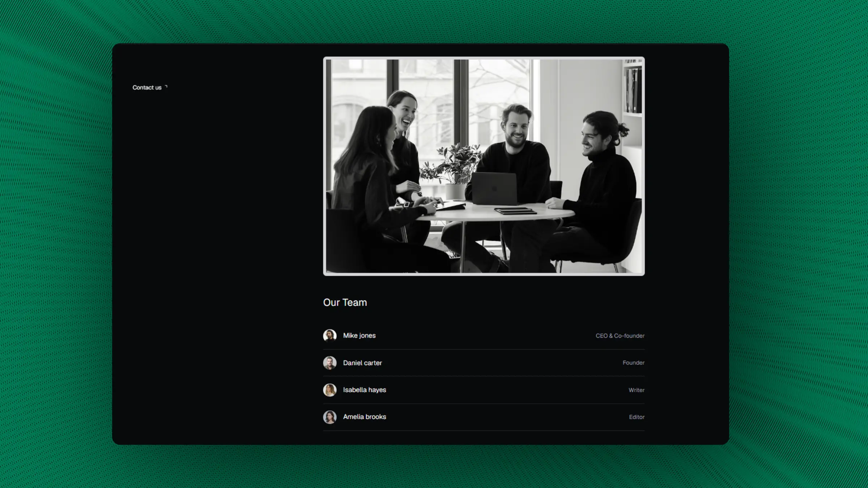Click the tablet lying on the round table
The height and width of the screenshot is (488, 868).
[x=515, y=210]
